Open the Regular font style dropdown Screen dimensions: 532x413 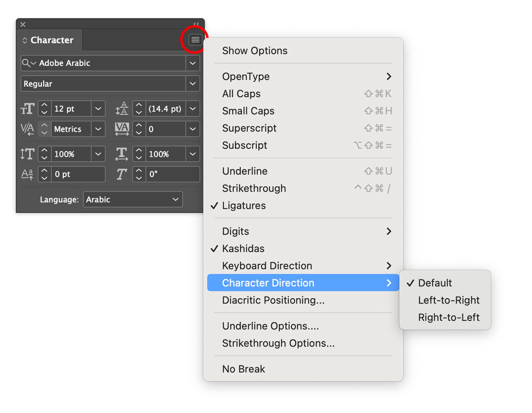(x=192, y=83)
